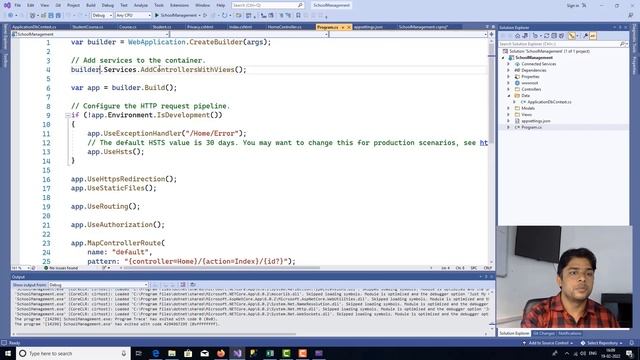Click the Save All icon in the toolbar
The height and width of the screenshot is (360, 640).
coord(58,15)
